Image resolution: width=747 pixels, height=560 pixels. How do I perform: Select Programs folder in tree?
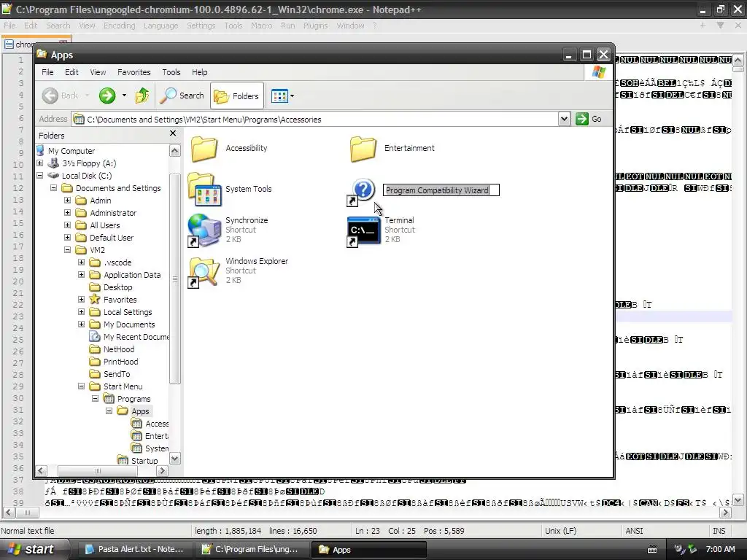[134, 399]
